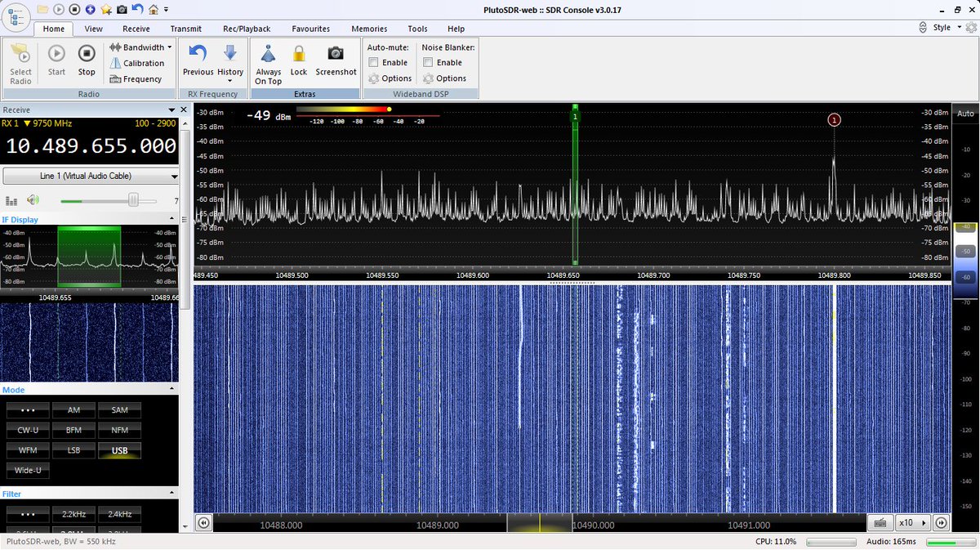Select NFM mode
This screenshot has width=980, height=550.
click(x=119, y=430)
